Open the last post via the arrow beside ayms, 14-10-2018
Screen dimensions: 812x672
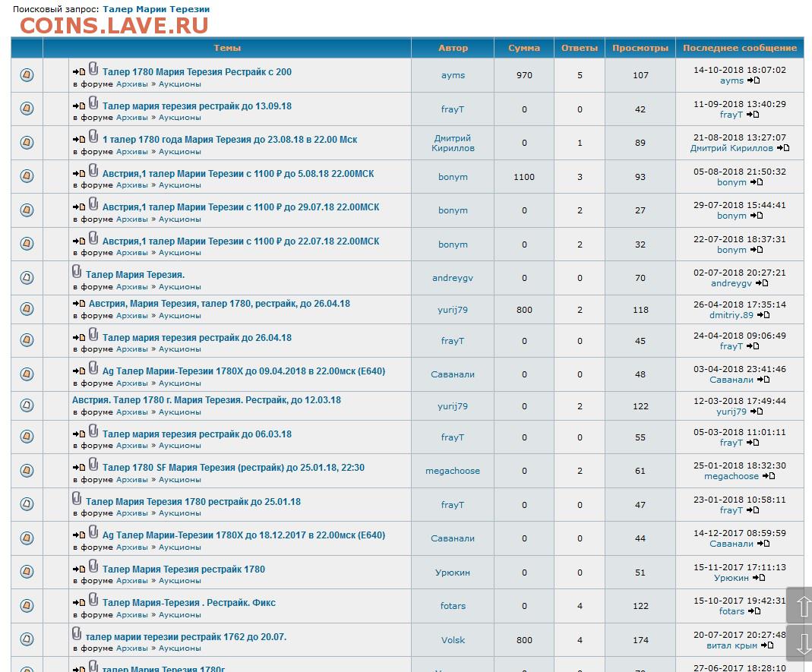coord(754,80)
